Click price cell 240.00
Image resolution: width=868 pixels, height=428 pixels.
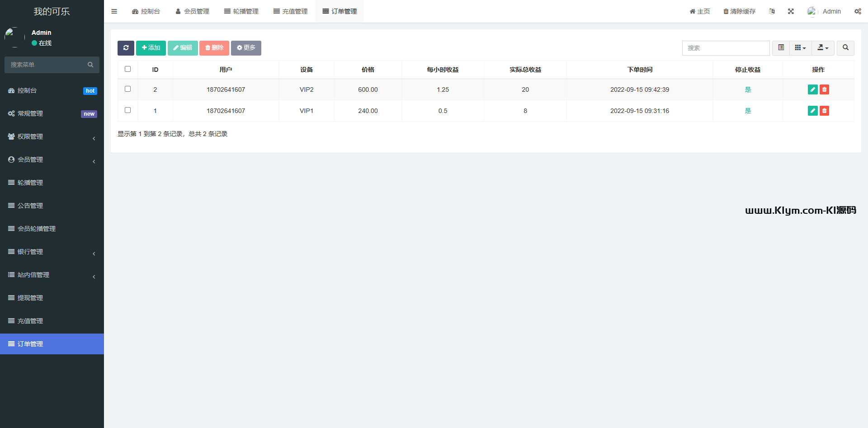click(x=368, y=111)
